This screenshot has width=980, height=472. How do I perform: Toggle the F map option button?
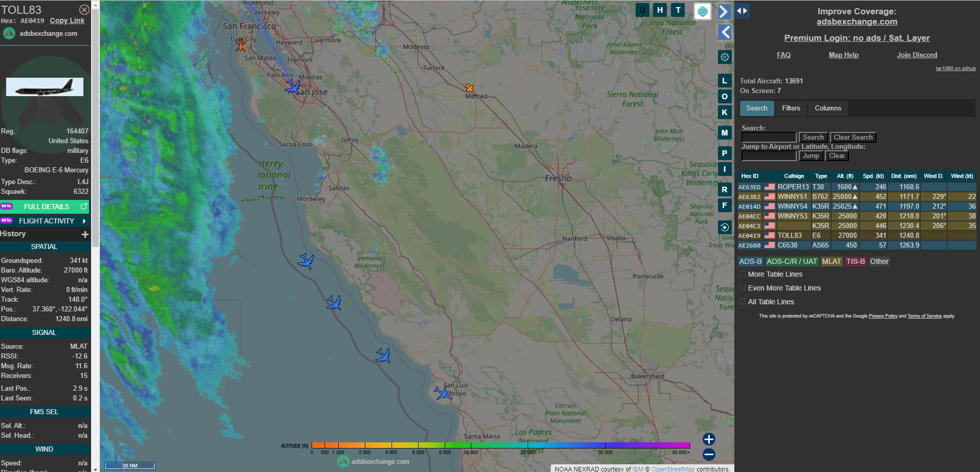click(x=725, y=206)
